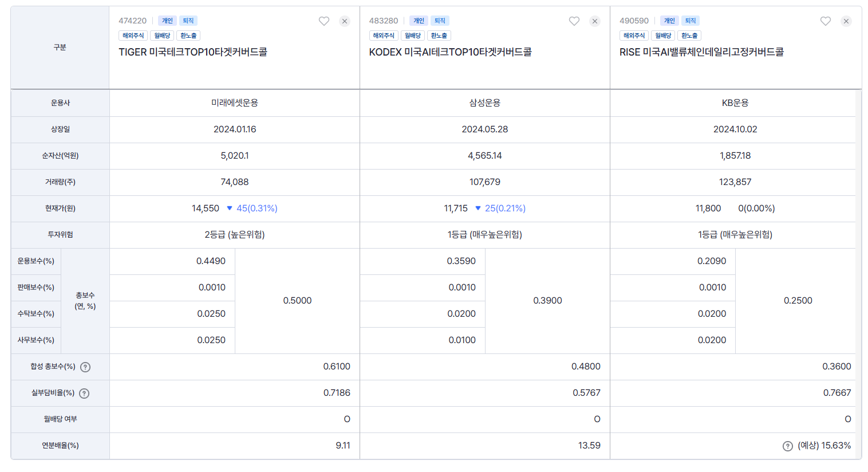This screenshot has height=472, width=868.
Task: Click the 총보수 (연, %) label cell
Action: pos(85,301)
